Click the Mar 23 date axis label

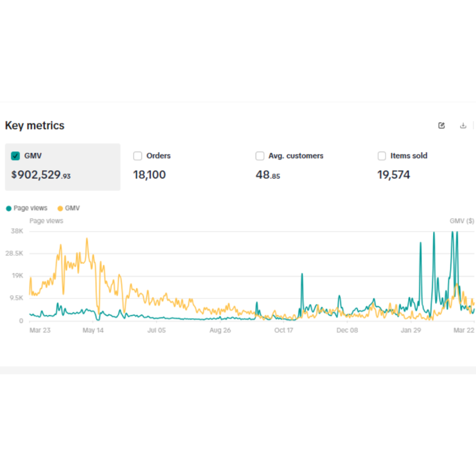click(40, 331)
